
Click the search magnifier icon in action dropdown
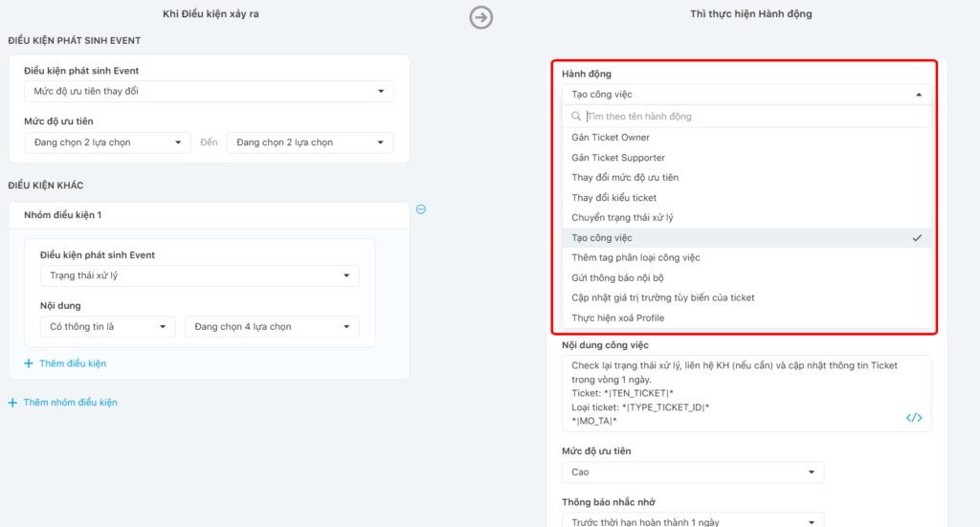click(x=576, y=117)
